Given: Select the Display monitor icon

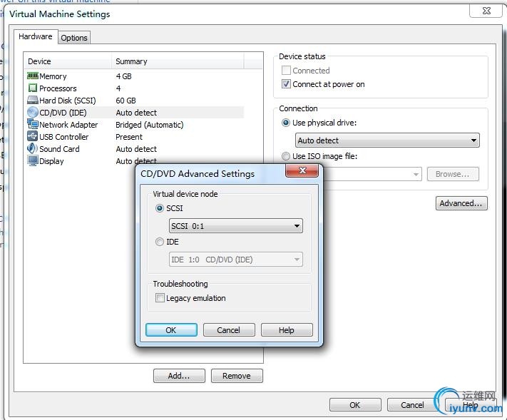Looking at the screenshot, I should [33, 161].
